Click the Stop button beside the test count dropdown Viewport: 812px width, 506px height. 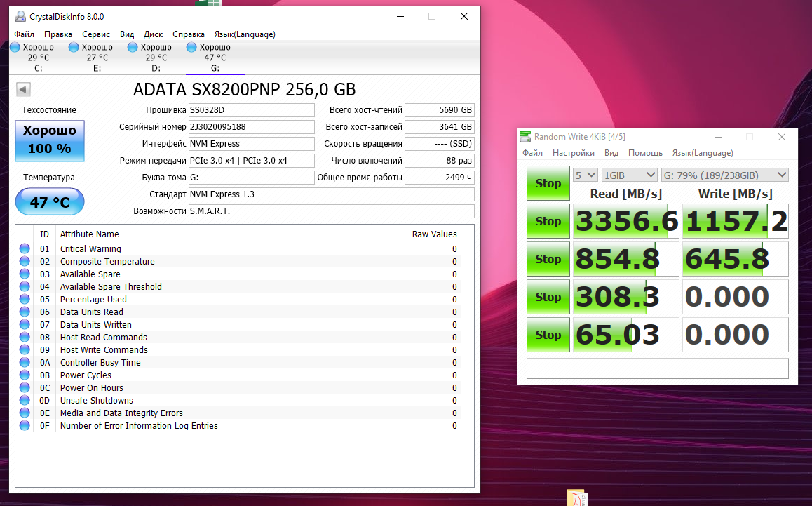[x=548, y=183]
